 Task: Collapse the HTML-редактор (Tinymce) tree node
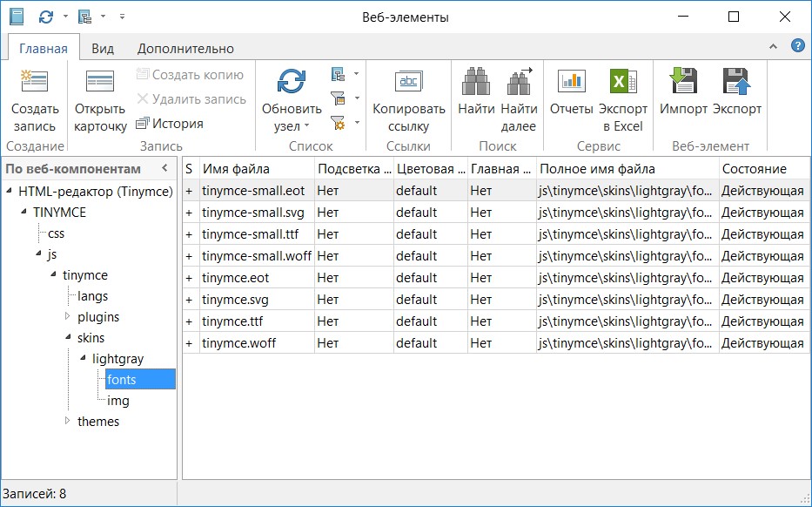[x=10, y=191]
